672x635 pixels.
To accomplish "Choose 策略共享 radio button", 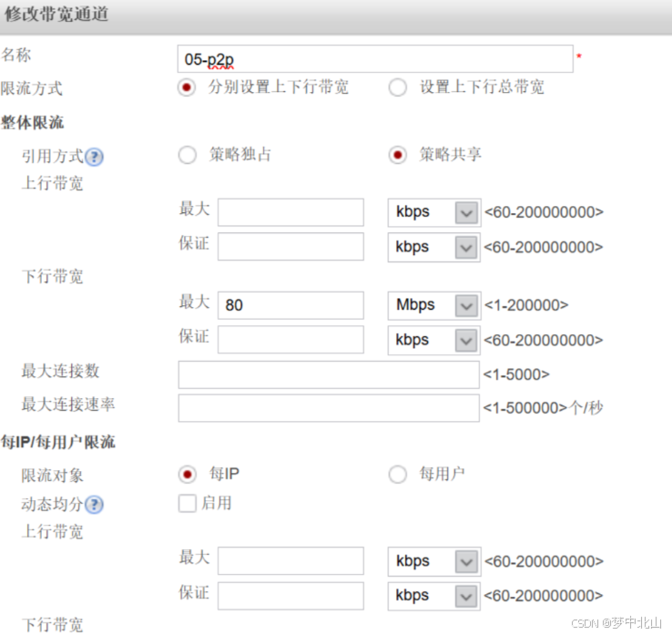I will point(398,155).
